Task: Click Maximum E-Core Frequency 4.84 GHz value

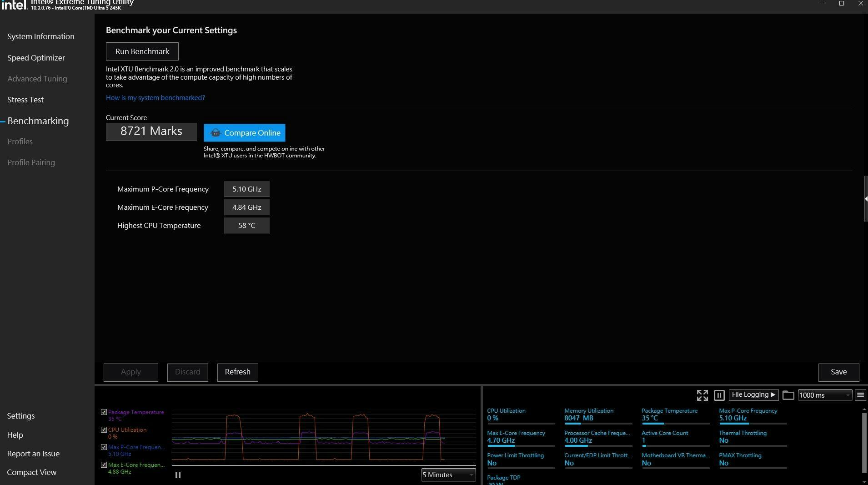Action: [x=247, y=207]
